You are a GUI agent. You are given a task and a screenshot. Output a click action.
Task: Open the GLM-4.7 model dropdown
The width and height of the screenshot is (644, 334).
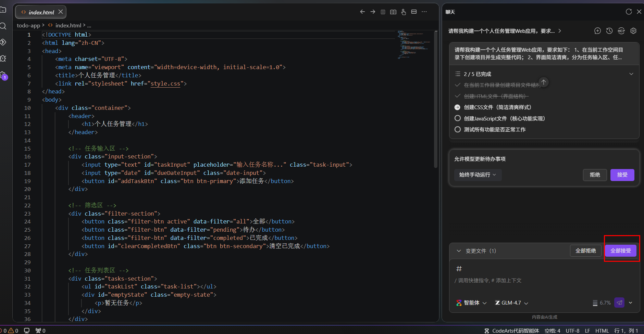coord(512,303)
